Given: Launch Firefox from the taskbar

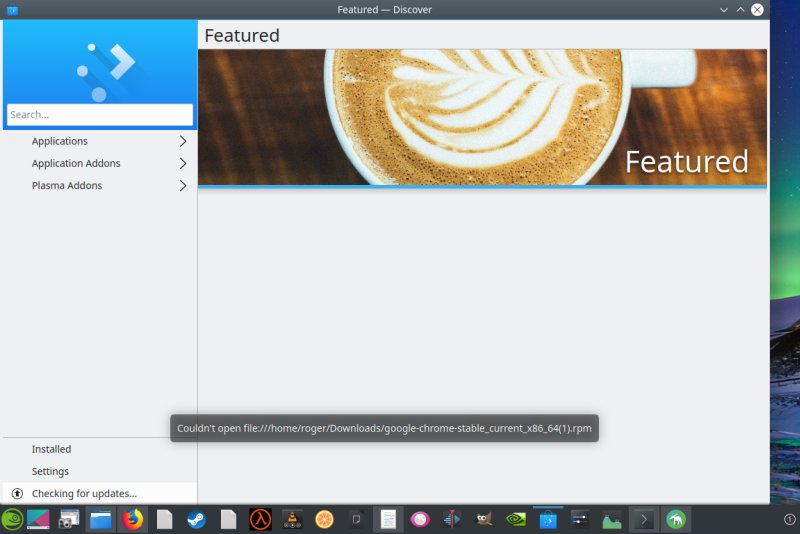Looking at the screenshot, I should (133, 519).
